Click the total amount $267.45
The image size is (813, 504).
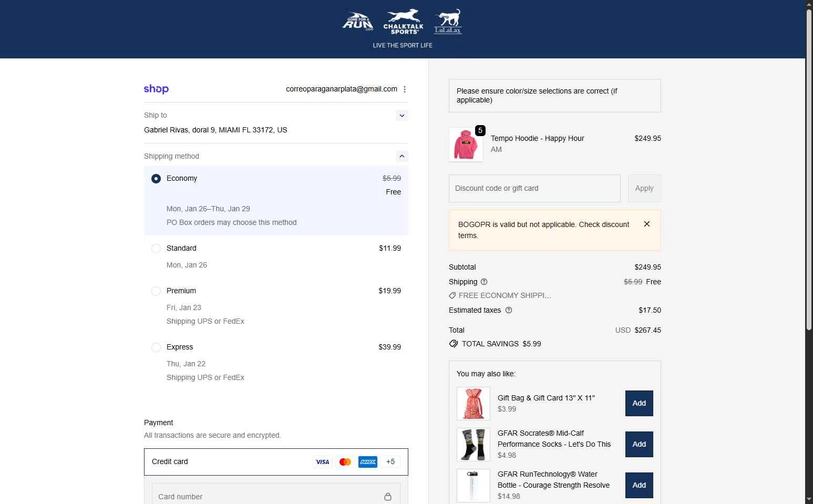[x=647, y=330]
